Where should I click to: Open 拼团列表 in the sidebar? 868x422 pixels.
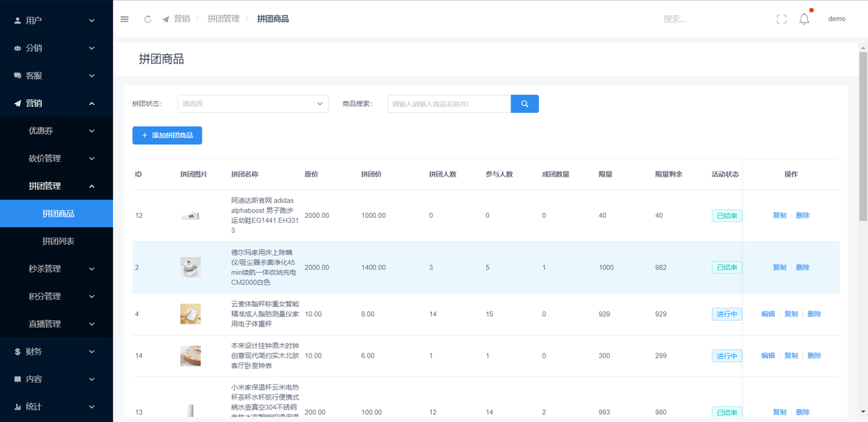[x=56, y=241]
